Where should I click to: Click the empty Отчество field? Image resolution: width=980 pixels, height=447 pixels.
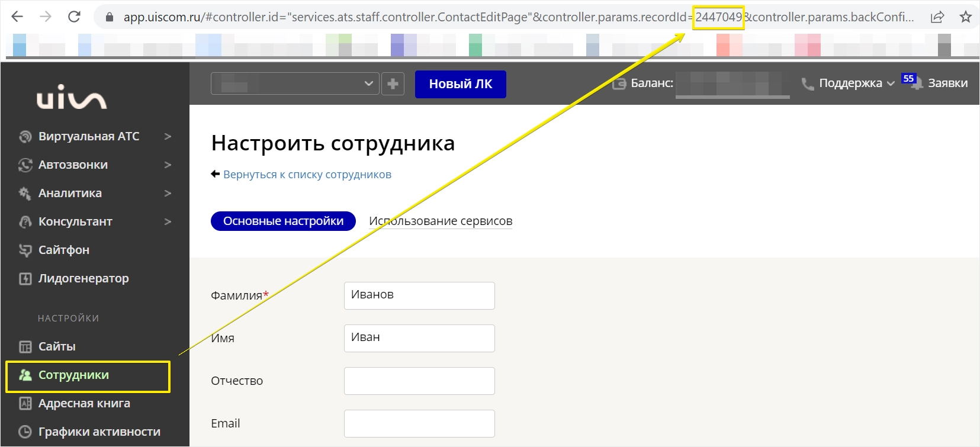point(419,381)
